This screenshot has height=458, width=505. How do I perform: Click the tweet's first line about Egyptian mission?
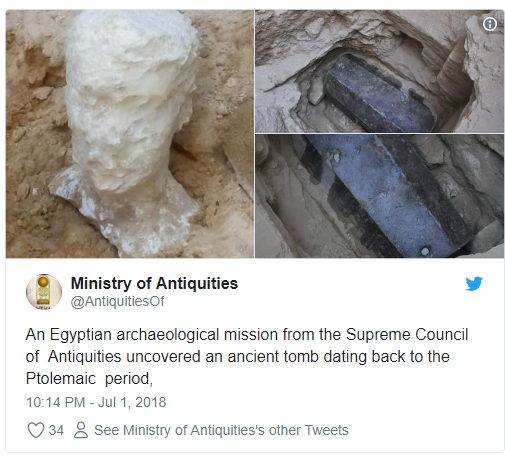(x=247, y=335)
